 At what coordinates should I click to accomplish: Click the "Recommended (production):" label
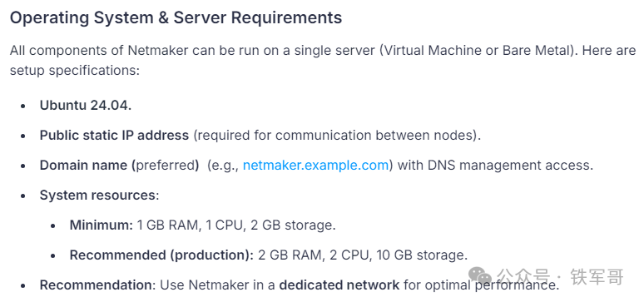[x=161, y=255]
